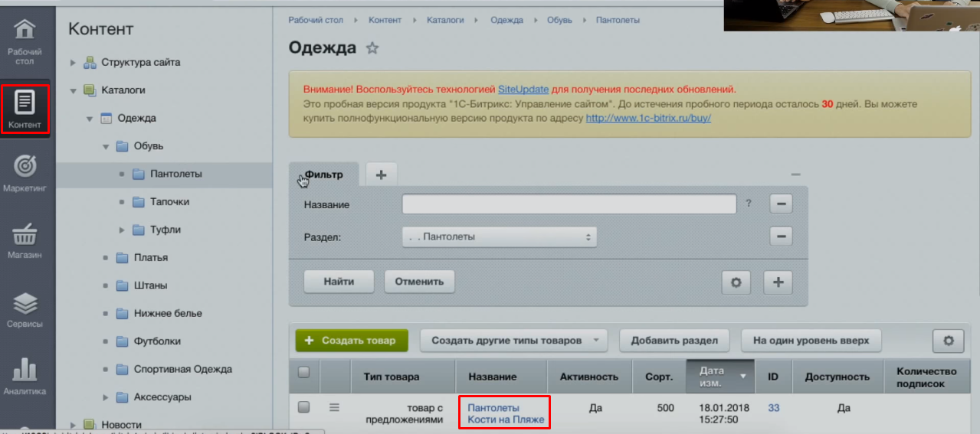Open the Контент sidebar section
The height and width of the screenshot is (434, 980).
[x=25, y=110]
